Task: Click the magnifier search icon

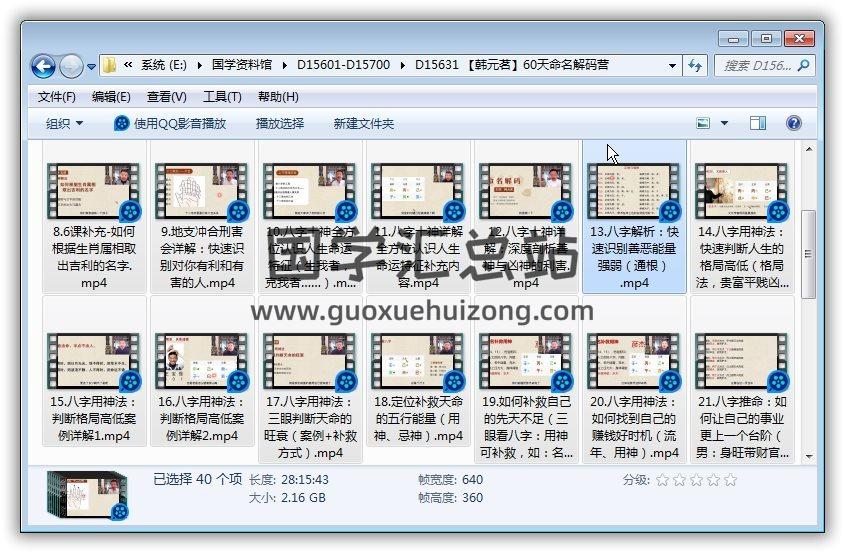Action: 804,66
